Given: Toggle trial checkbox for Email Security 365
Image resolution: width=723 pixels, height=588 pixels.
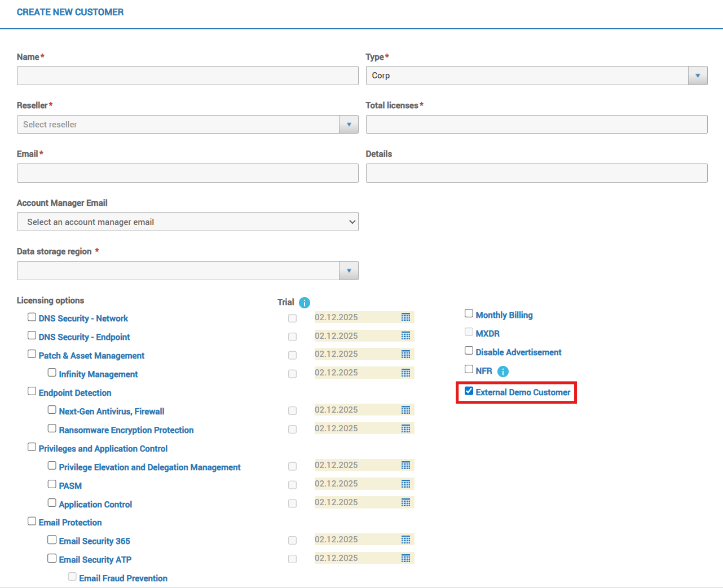Looking at the screenshot, I should 292,541.
